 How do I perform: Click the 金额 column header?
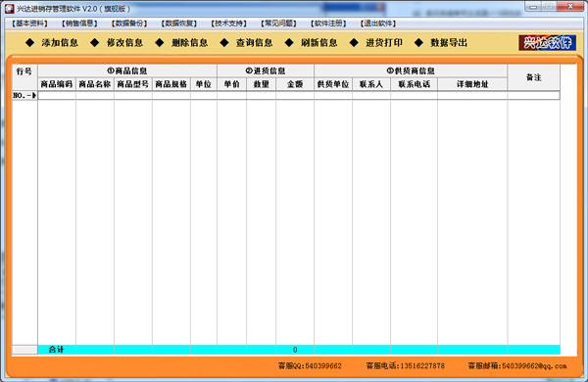point(295,84)
